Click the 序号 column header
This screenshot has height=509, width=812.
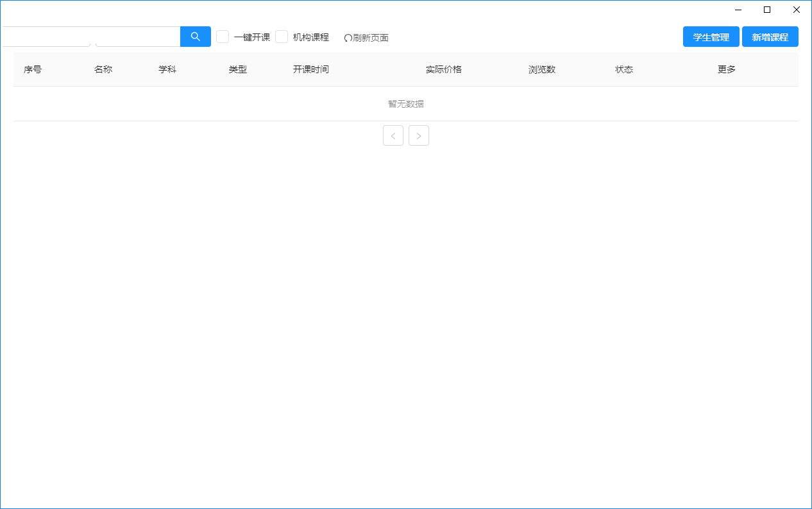(x=33, y=69)
